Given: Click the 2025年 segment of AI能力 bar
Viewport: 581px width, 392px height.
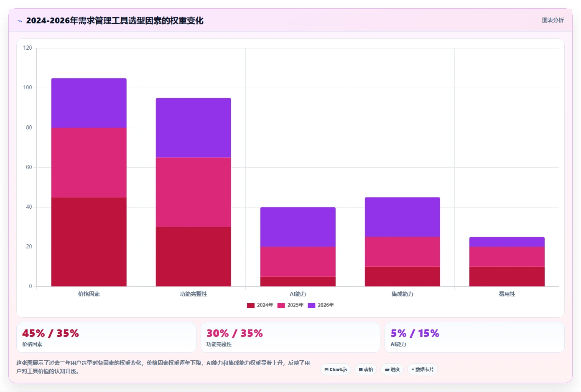Looking at the screenshot, I should click(298, 262).
